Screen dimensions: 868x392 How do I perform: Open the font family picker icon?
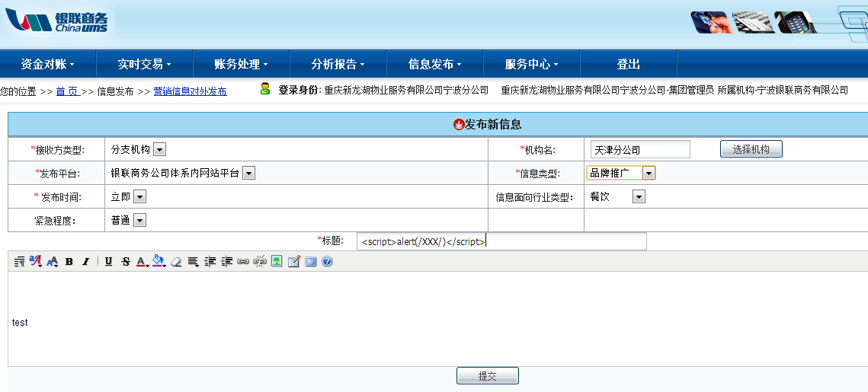point(36,262)
